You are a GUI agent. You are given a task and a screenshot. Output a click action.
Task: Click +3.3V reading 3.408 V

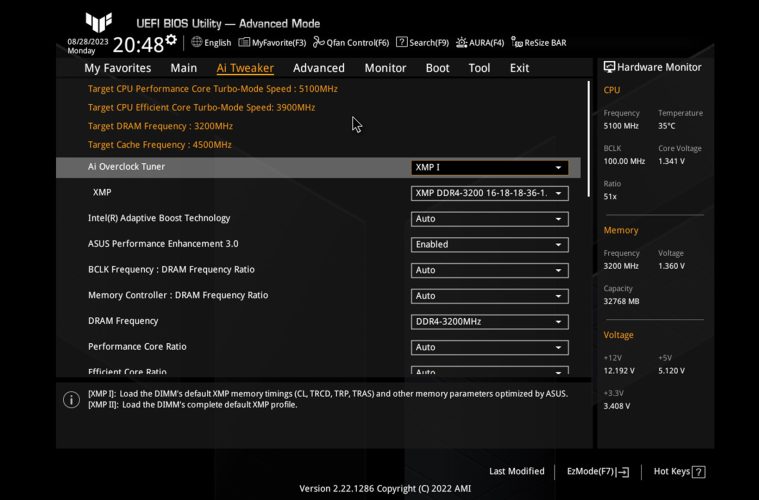617,406
